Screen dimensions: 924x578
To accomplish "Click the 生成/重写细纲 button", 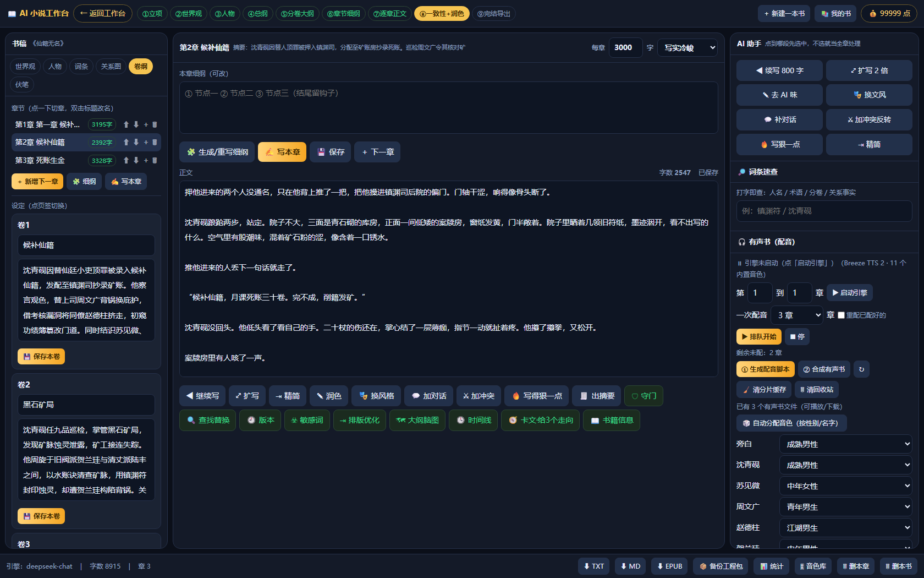I will click(217, 152).
